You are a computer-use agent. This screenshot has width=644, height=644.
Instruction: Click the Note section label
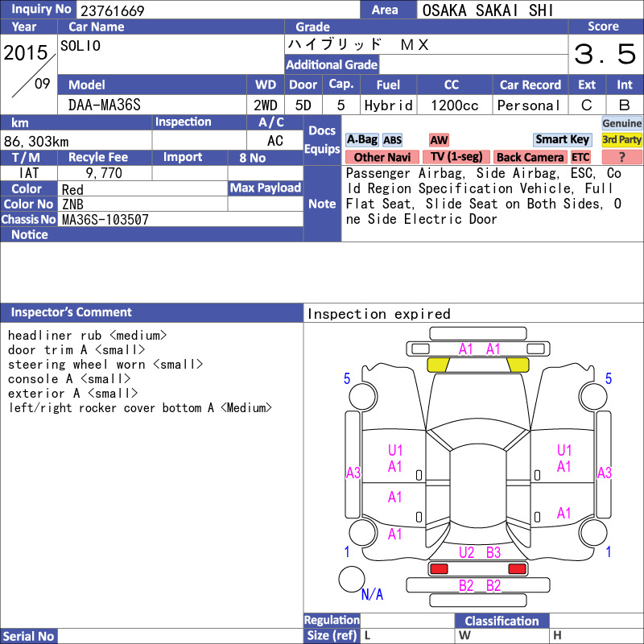(x=322, y=204)
